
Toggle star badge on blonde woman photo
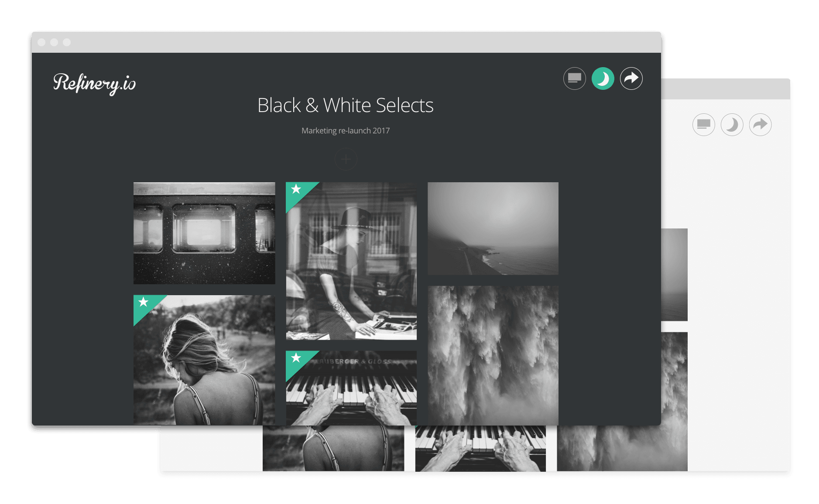[144, 303]
